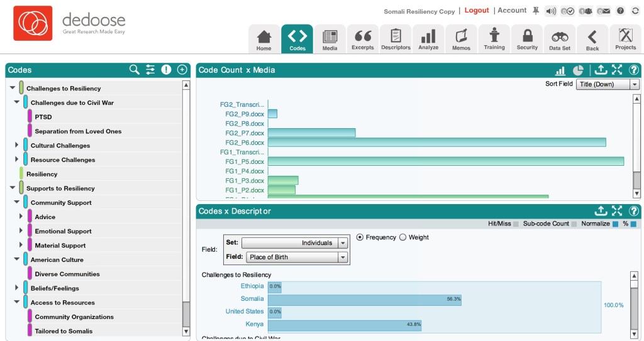
Task: Switch Code Count panel to pie chart
Action: point(578,70)
